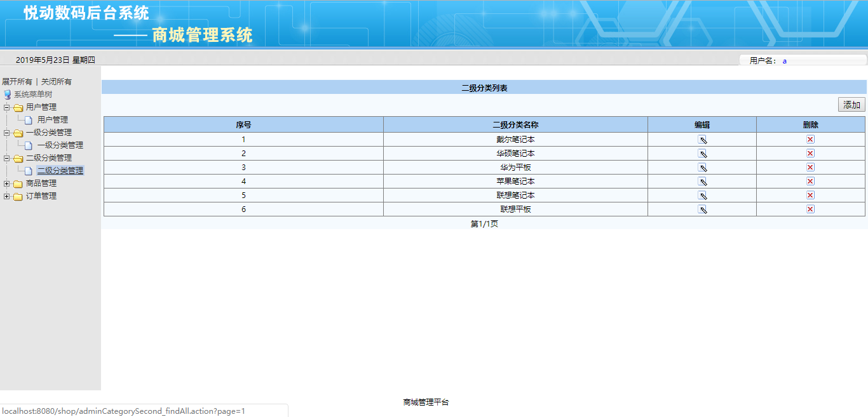Click the 用户管理 parent folder label
Screen dimensions: 868x417
click(41, 107)
